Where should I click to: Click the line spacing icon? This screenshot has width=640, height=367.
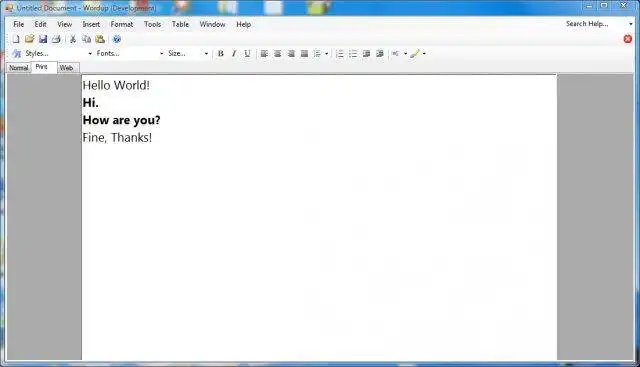(317, 53)
